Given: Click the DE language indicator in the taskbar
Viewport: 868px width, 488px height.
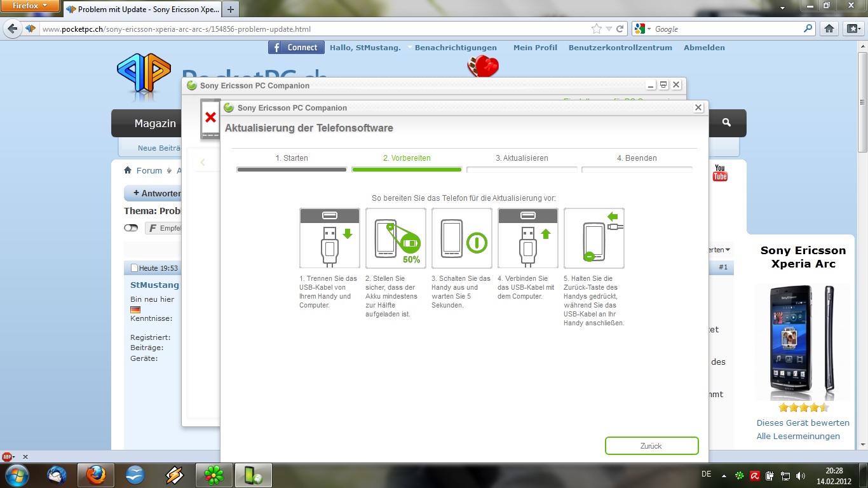Looking at the screenshot, I should pos(706,474).
